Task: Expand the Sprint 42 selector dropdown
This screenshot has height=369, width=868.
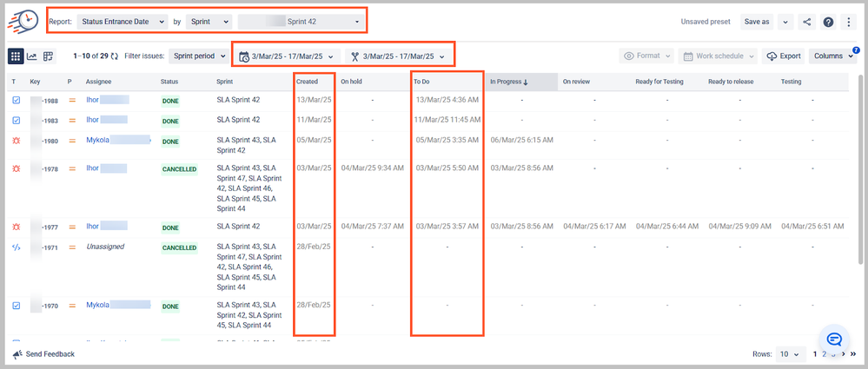Action: 301,22
